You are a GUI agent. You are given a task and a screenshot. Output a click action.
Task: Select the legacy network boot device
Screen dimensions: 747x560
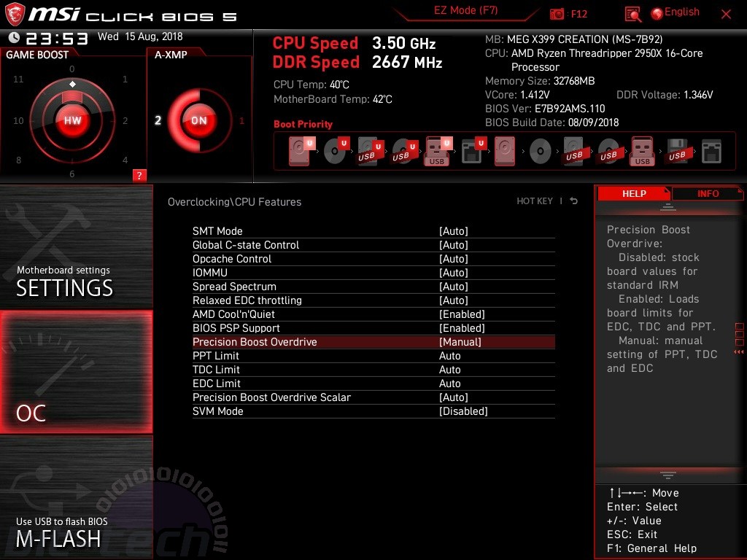(x=712, y=151)
